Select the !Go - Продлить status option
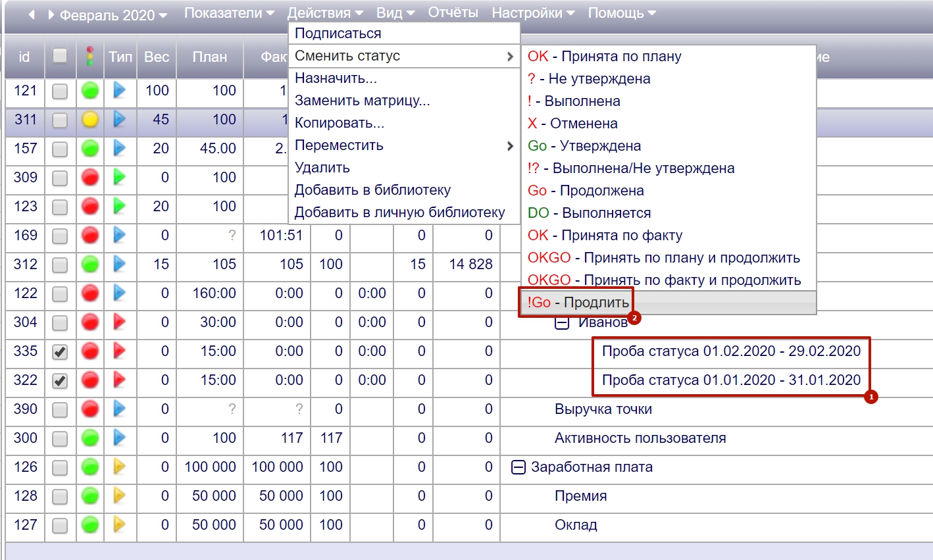 click(x=578, y=303)
